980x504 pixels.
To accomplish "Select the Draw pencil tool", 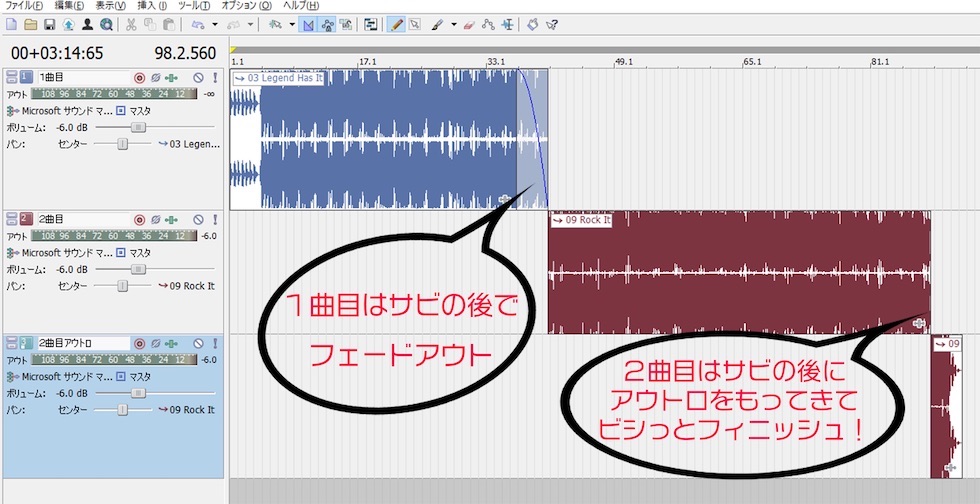I will [397, 24].
